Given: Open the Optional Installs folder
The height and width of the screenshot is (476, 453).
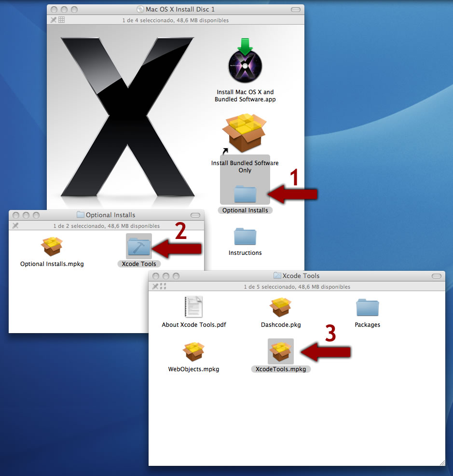Looking at the screenshot, I should click(x=245, y=194).
